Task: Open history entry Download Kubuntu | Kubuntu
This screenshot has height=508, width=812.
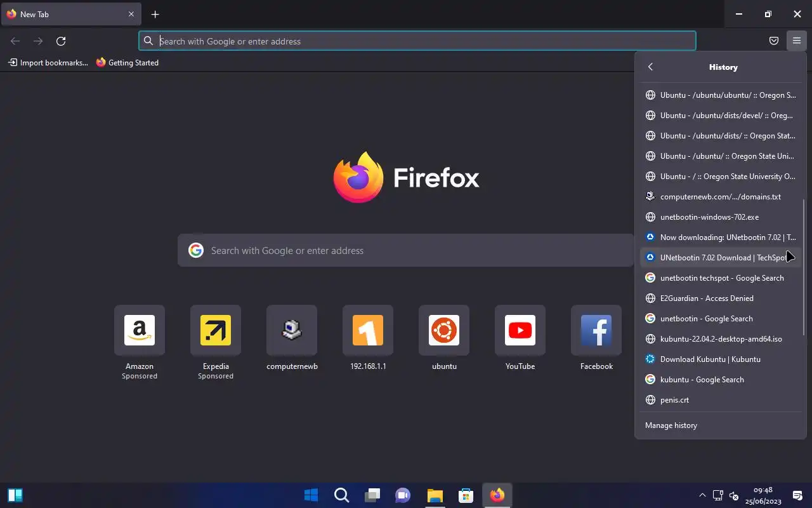Action: click(x=721, y=359)
